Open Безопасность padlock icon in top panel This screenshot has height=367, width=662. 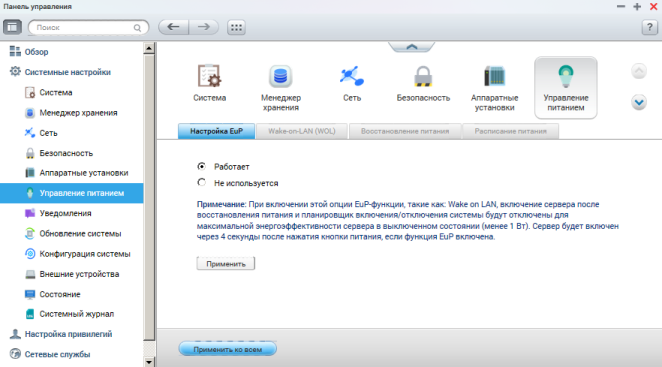coord(423,76)
